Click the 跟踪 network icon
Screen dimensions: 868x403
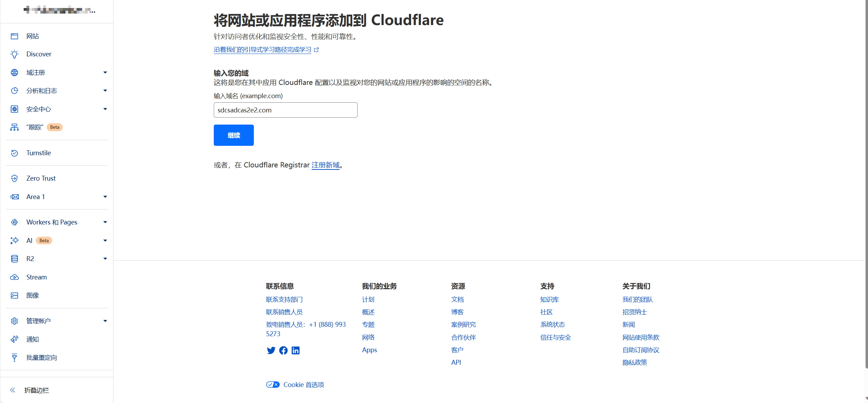coord(14,127)
